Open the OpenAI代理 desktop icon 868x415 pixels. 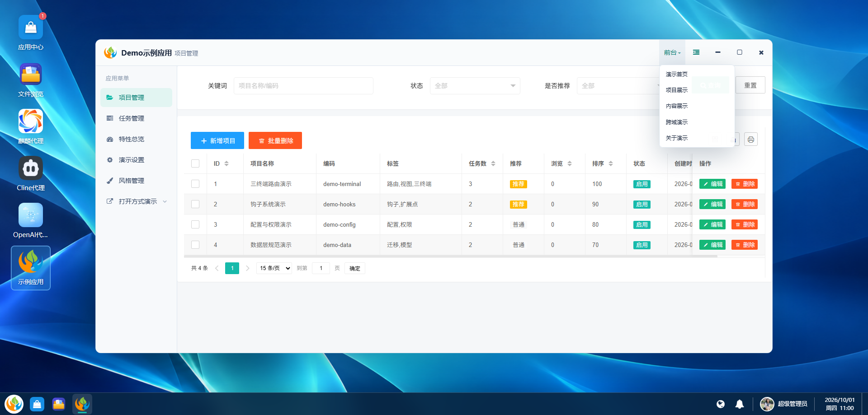tap(31, 221)
